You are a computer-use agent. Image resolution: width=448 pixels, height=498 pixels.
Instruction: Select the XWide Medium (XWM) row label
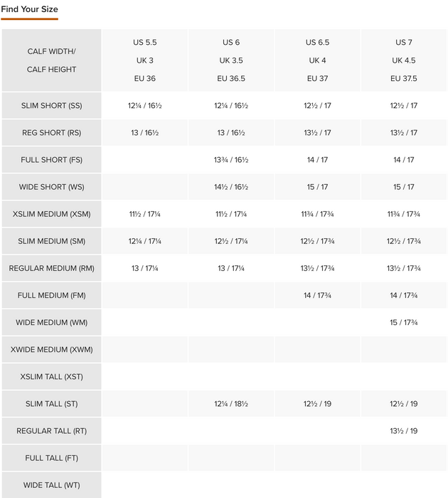point(51,349)
